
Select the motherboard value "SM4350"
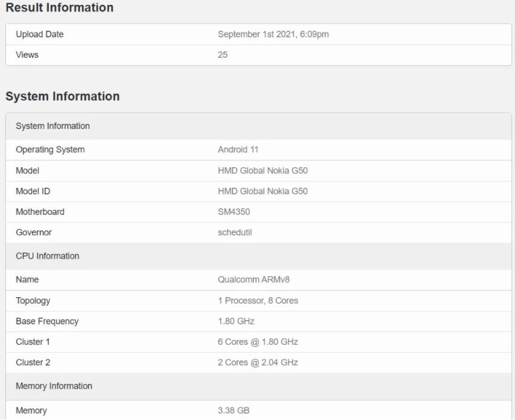click(234, 212)
